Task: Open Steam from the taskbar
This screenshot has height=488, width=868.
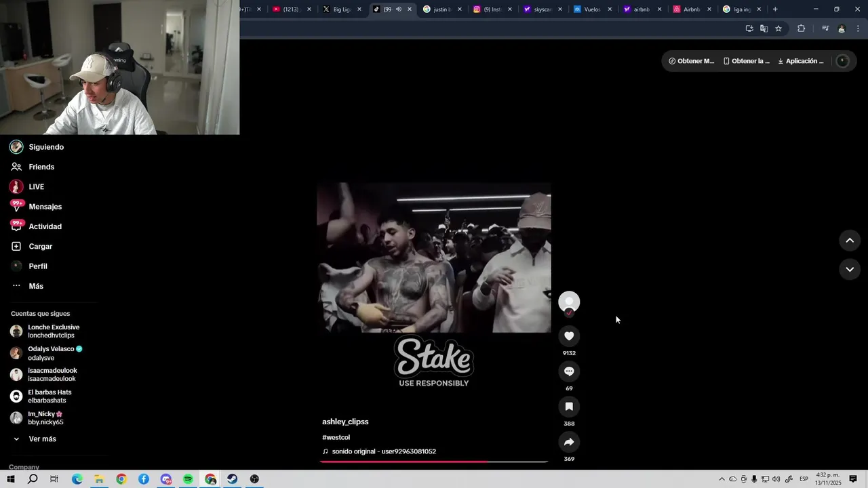Action: click(x=232, y=479)
